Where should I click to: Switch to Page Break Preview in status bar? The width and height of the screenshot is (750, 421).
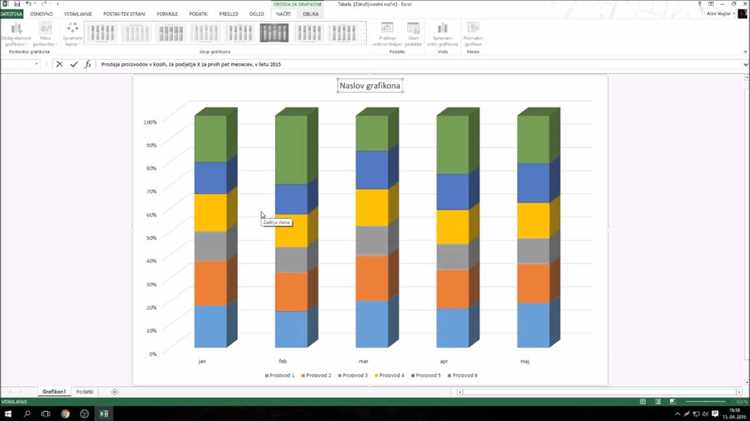point(673,402)
